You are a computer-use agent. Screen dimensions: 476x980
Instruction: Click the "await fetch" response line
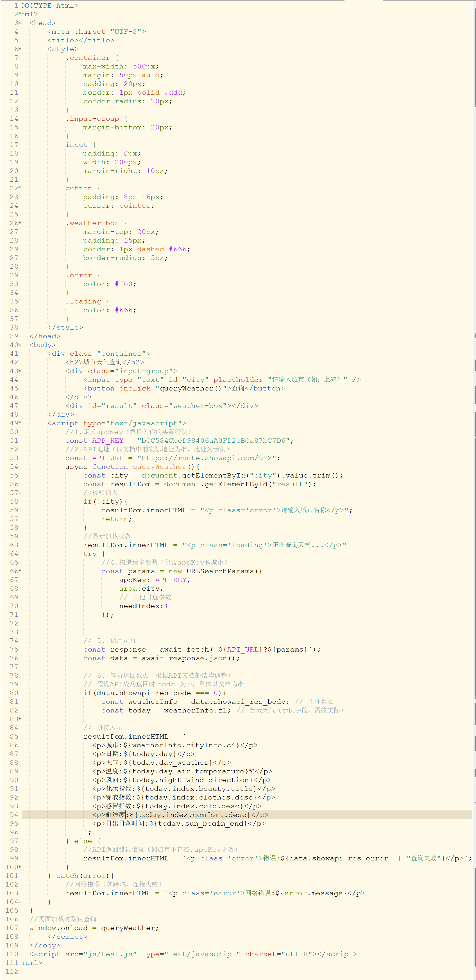[202, 649]
